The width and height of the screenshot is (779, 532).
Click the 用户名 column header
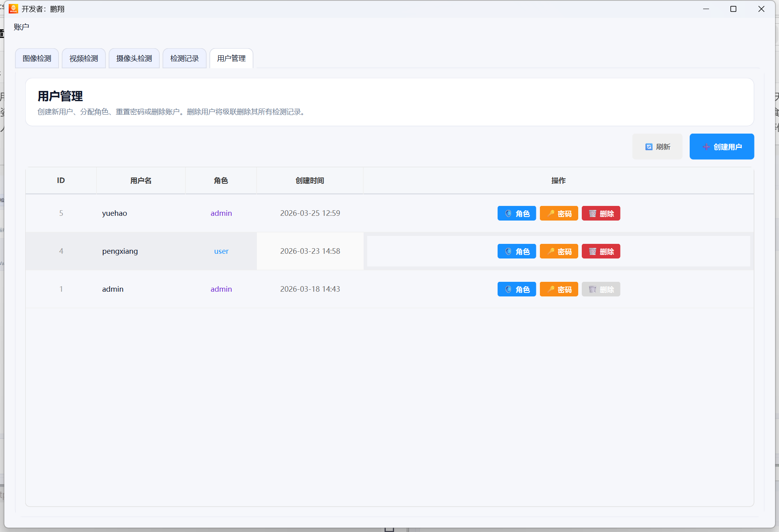(x=141, y=181)
